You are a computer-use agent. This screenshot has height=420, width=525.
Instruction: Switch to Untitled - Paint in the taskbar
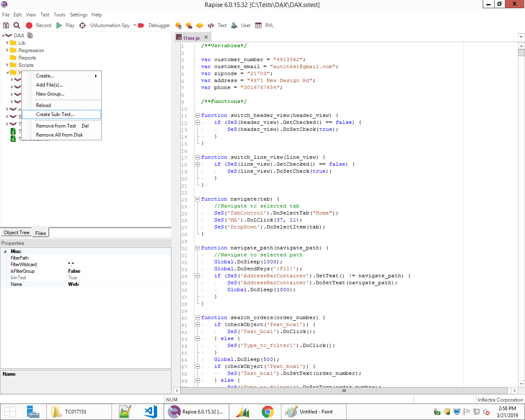pyautogui.click(x=314, y=412)
